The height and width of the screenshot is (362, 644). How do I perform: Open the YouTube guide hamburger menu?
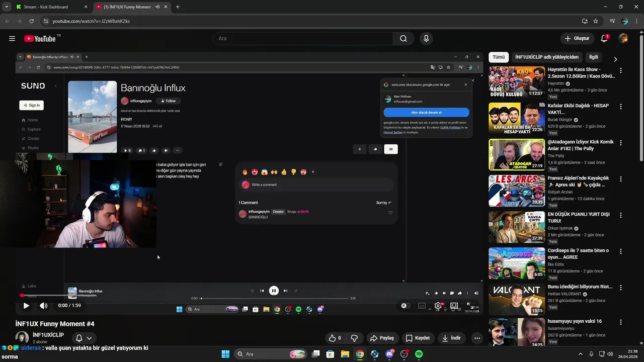(12, 39)
